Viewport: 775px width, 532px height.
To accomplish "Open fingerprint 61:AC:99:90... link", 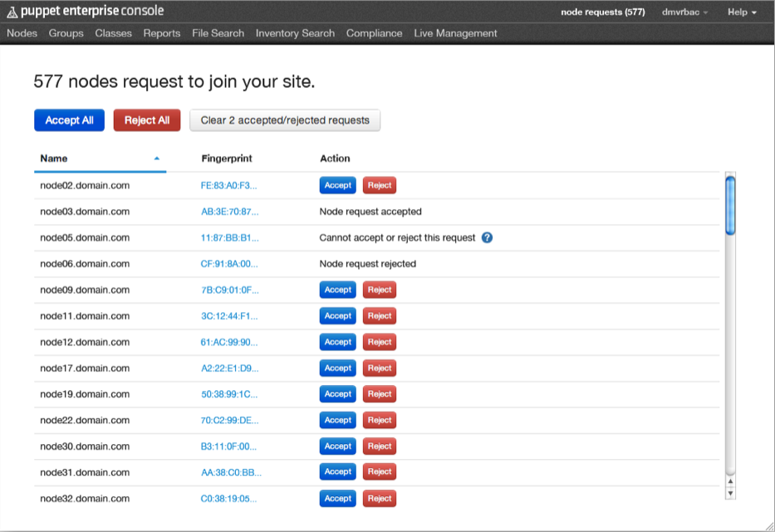I will [228, 342].
